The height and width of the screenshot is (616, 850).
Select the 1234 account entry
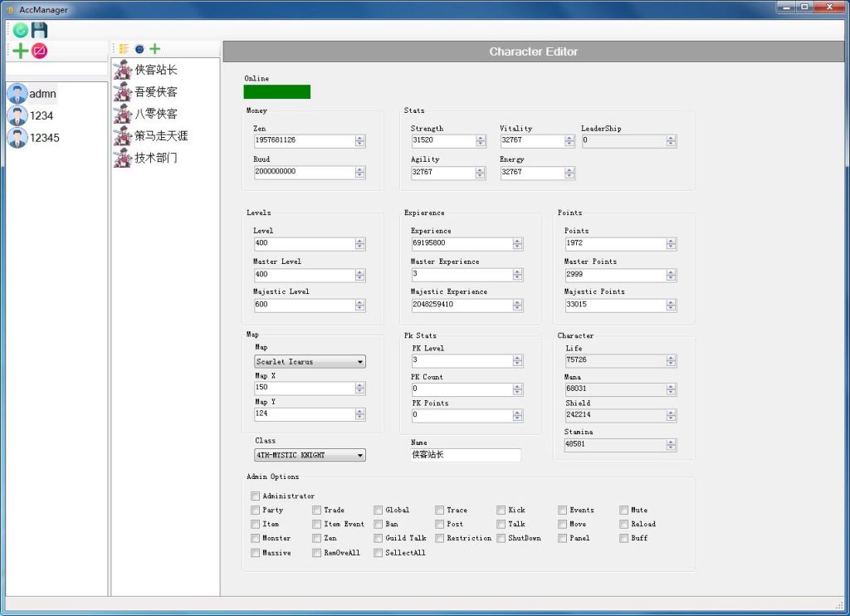(42, 116)
